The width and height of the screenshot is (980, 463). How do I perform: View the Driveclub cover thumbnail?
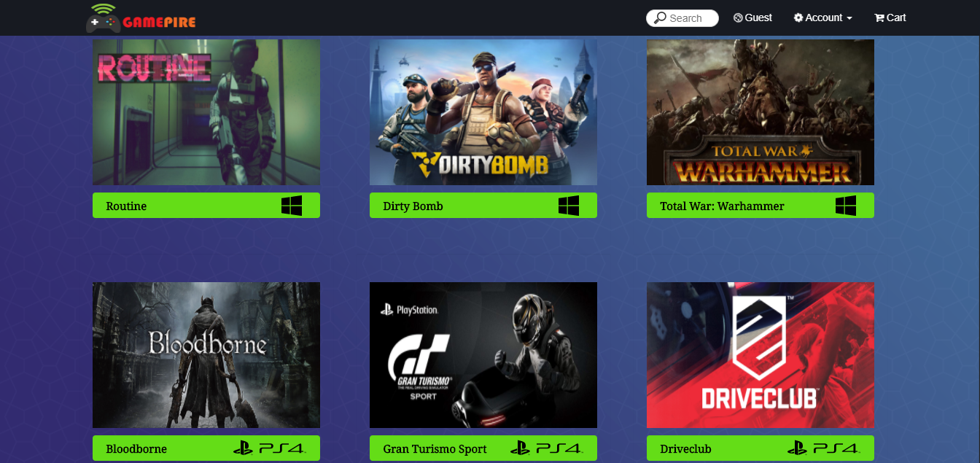(x=761, y=355)
